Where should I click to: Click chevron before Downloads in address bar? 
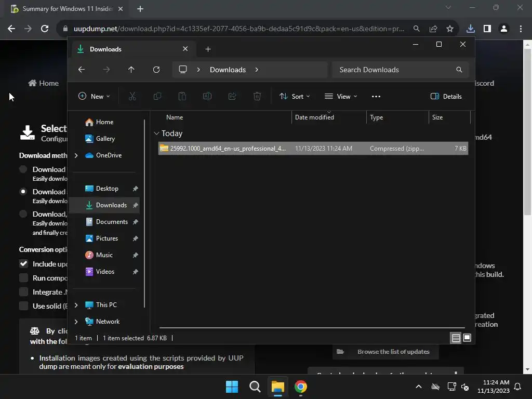198,70
